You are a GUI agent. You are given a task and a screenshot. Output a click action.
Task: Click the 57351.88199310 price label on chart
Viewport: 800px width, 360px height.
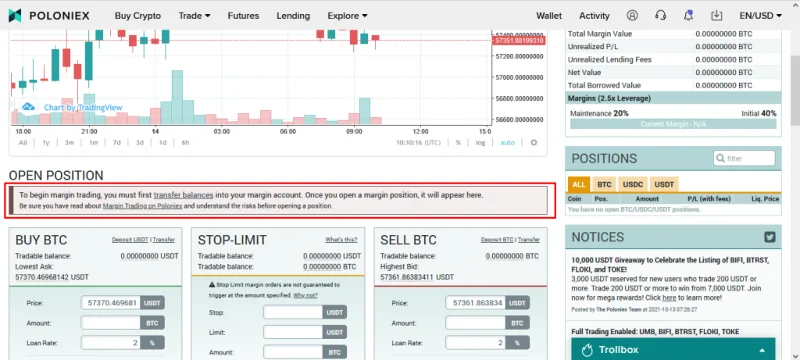518,40
